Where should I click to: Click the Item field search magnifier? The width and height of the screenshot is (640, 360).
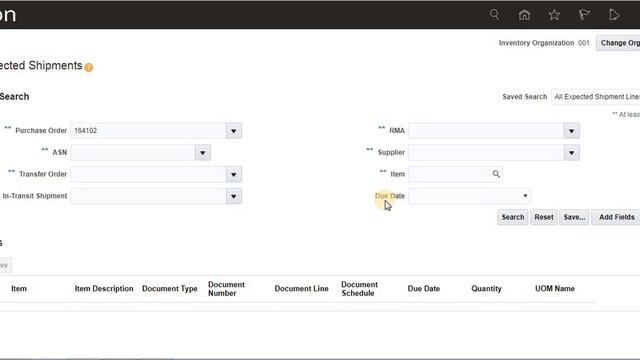[496, 174]
